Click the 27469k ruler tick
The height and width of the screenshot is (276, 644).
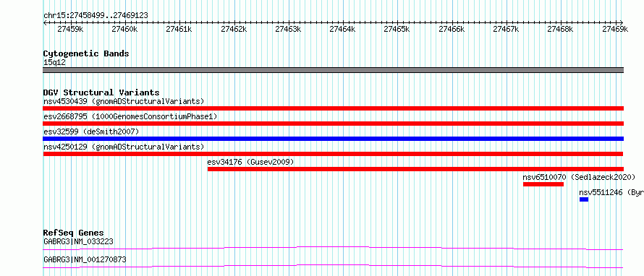coord(615,29)
